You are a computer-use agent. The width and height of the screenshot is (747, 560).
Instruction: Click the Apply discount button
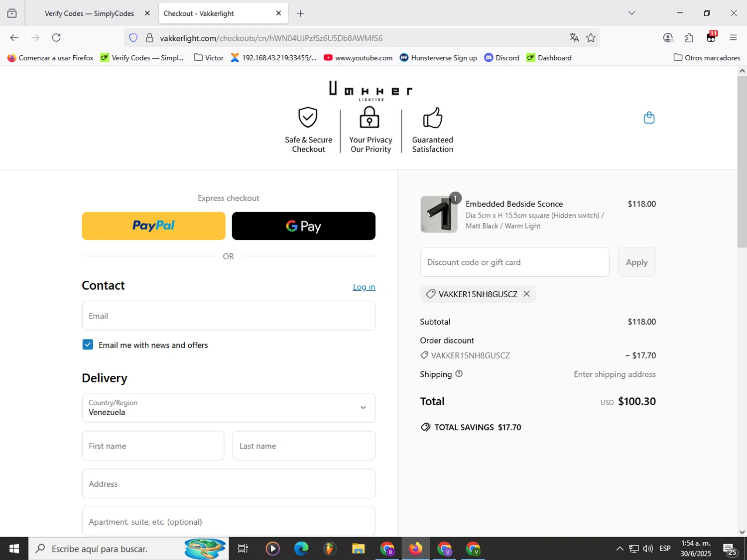coord(636,262)
